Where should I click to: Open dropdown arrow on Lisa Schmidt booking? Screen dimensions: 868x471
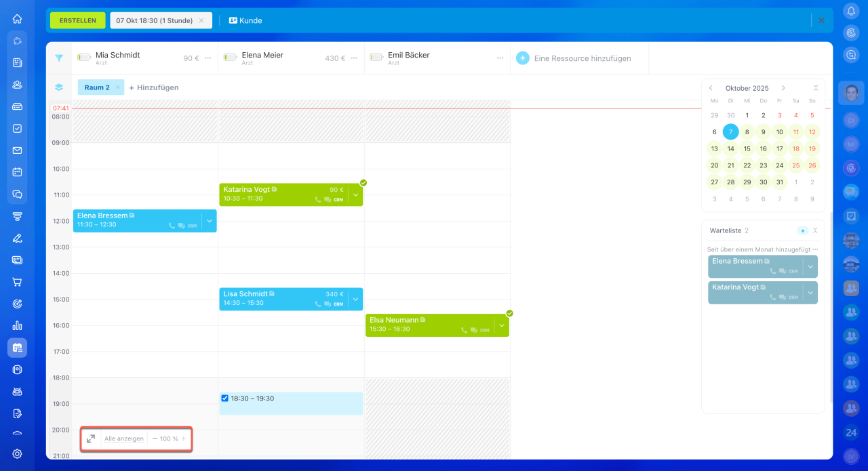coord(356,300)
